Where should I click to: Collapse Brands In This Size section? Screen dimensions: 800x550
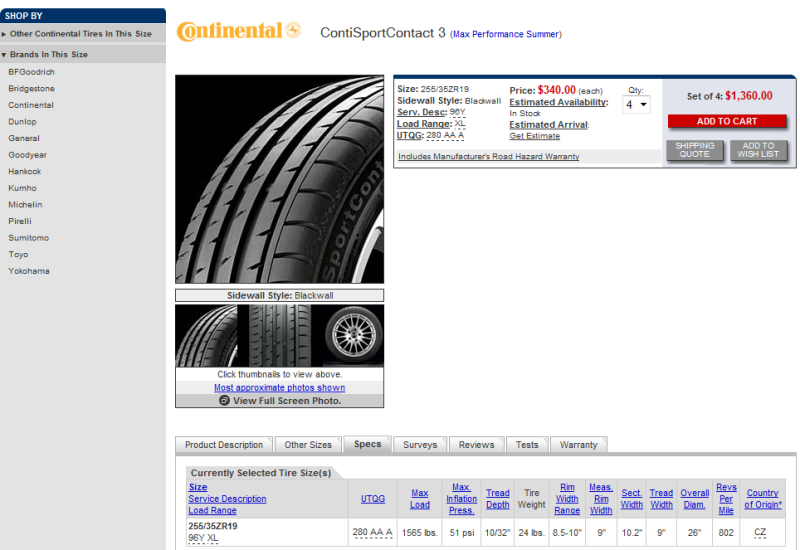pos(48,54)
